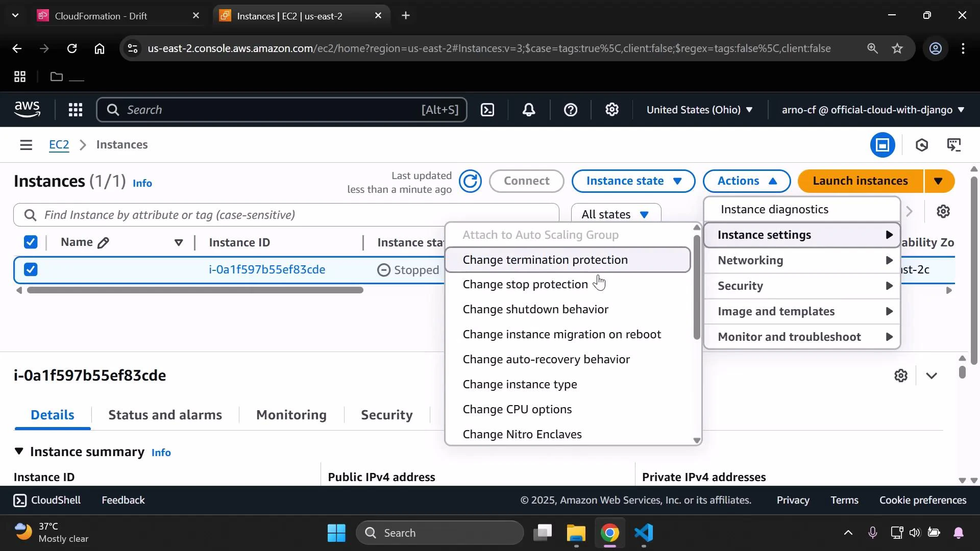
Task: Open the AWS services grid menu
Action: 75,110
